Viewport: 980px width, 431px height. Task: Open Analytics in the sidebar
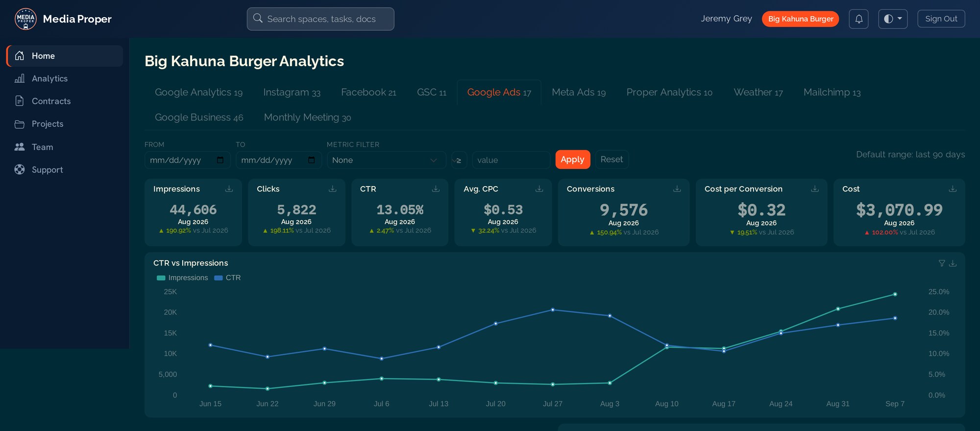[65, 78]
